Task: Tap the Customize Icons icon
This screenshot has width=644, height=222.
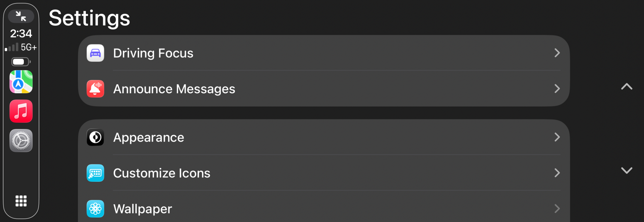Action: pyautogui.click(x=95, y=173)
